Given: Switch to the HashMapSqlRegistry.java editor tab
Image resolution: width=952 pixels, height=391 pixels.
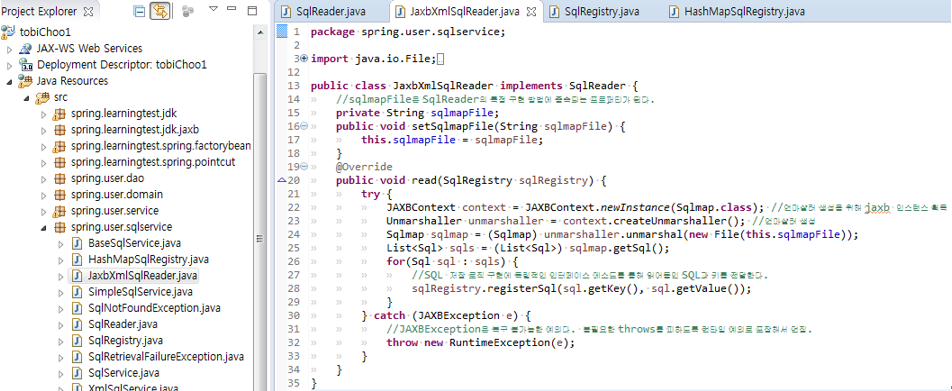Looking at the screenshot, I should coord(736,12).
